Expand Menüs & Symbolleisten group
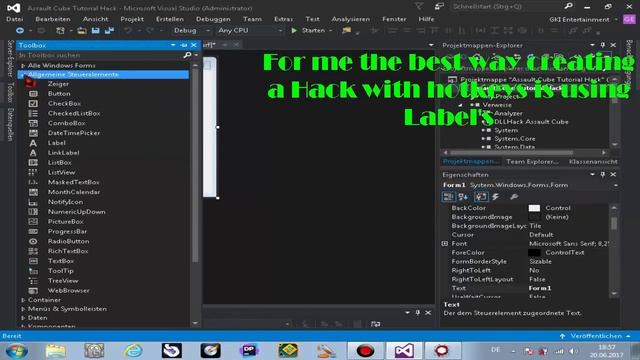 coord(23,309)
